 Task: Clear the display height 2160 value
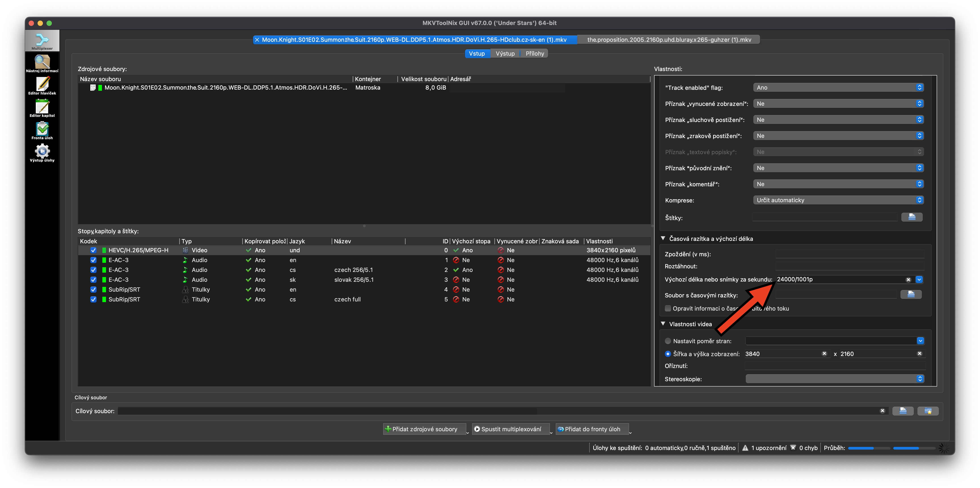(919, 354)
